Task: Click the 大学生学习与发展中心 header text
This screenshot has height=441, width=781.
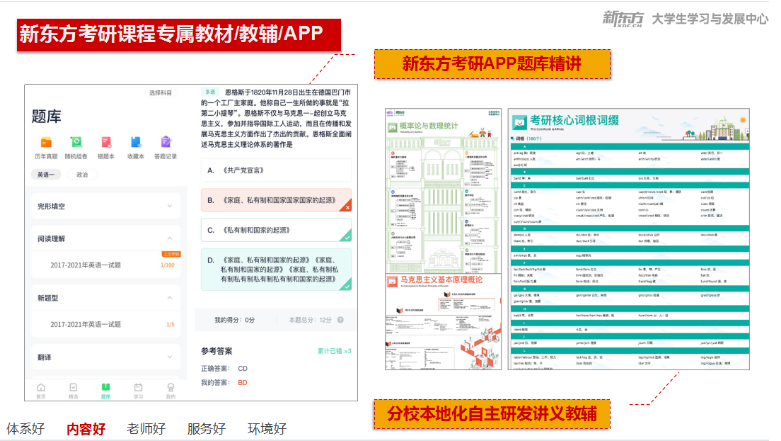Action: (x=710, y=19)
